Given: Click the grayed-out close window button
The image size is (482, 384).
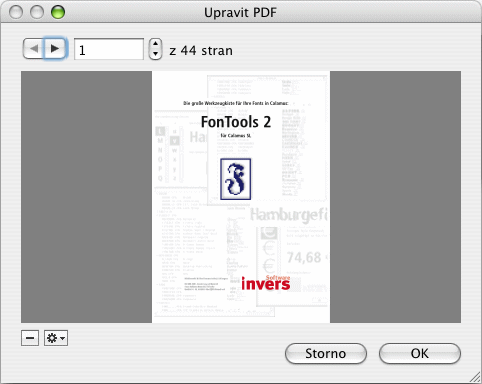Looking at the screenshot, I should point(16,12).
